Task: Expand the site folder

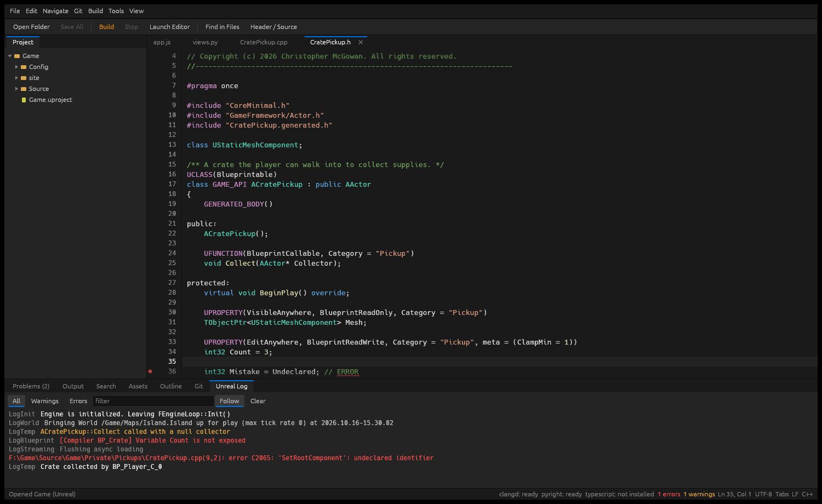Action: click(x=16, y=78)
